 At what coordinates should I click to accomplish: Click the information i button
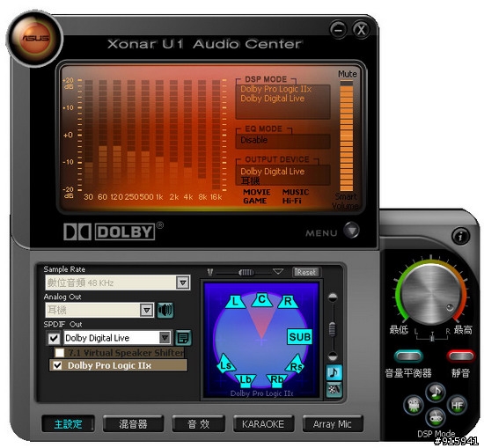point(460,237)
